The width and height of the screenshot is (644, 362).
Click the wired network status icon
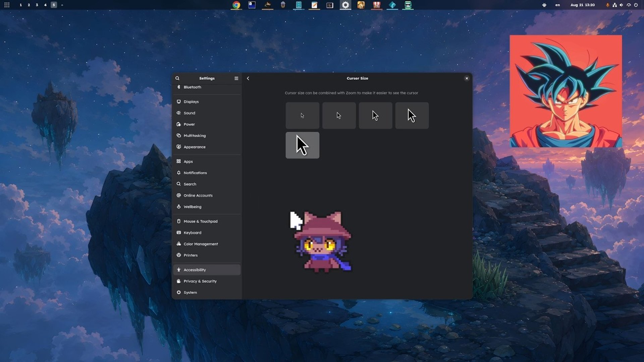614,5
